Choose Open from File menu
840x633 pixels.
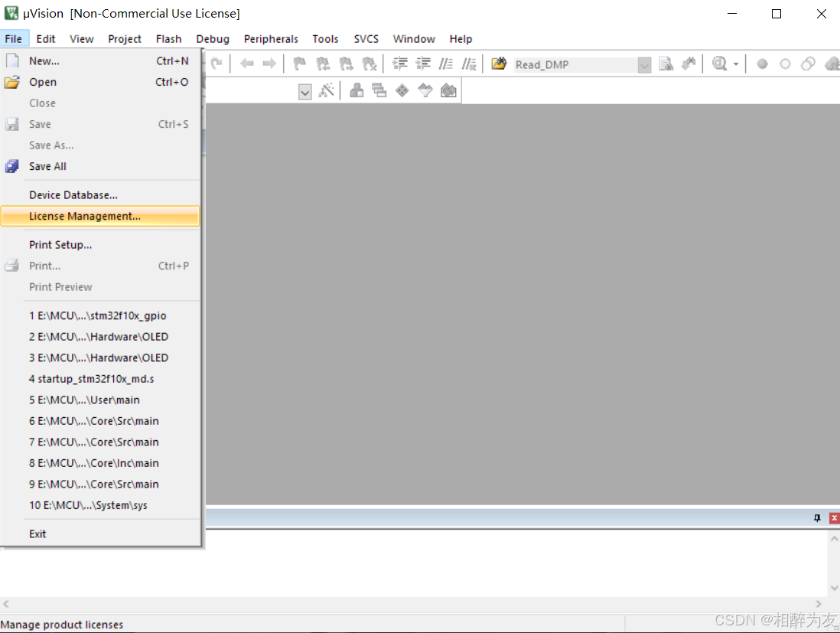tap(101, 82)
